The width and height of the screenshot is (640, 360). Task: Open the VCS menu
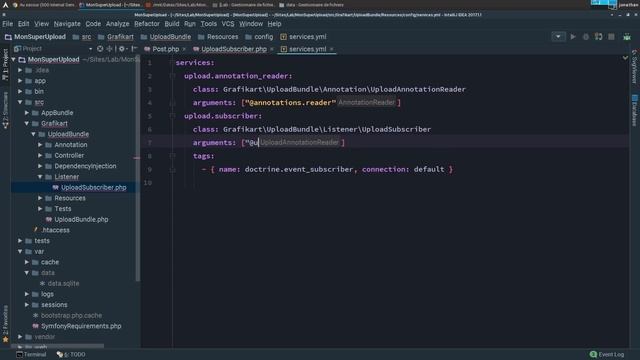pyautogui.click(x=228, y=24)
